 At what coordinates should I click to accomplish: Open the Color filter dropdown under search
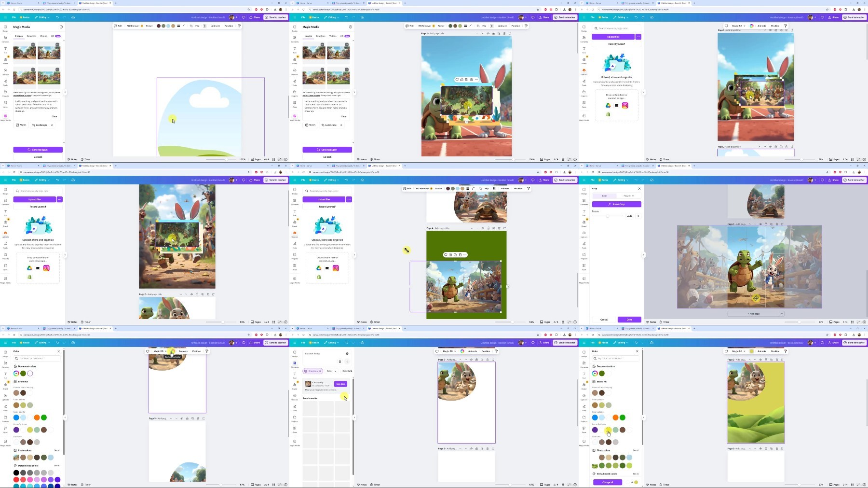click(331, 371)
